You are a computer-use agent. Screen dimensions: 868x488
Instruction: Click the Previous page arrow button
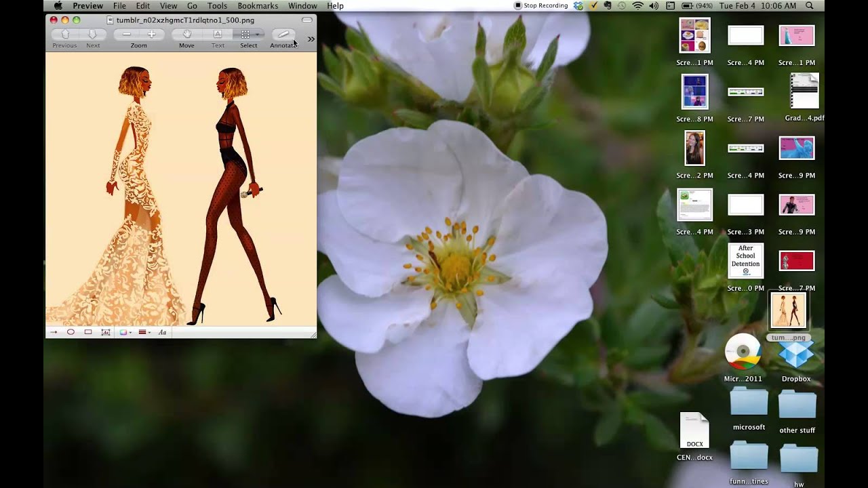65,34
